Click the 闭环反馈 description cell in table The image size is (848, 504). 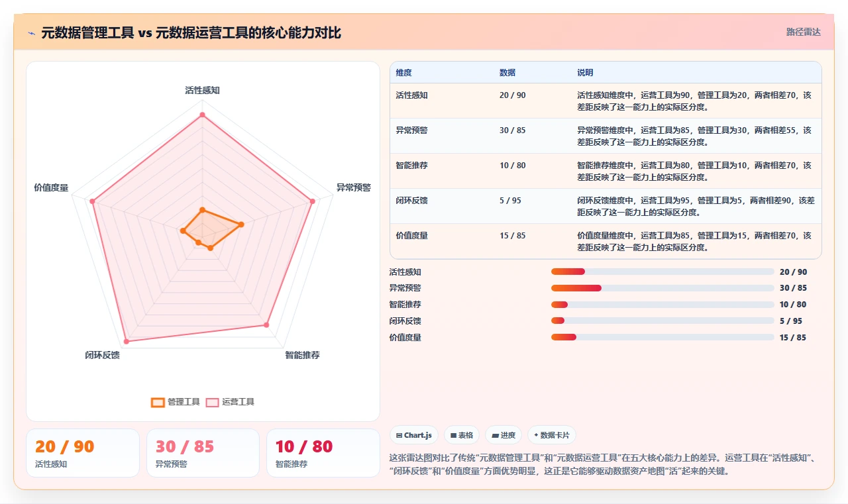coord(696,207)
